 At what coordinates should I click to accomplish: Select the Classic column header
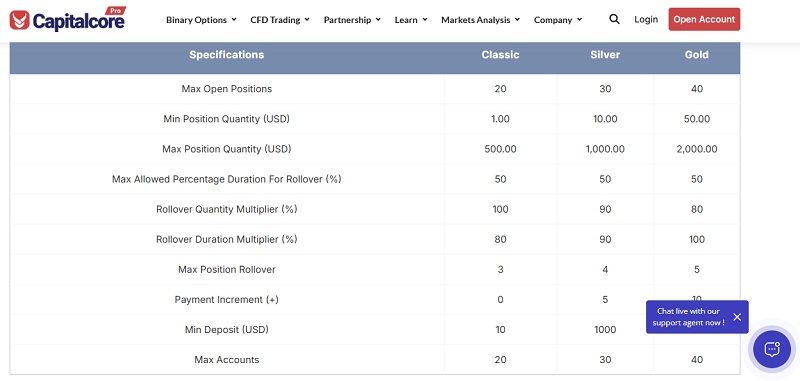pyautogui.click(x=500, y=55)
